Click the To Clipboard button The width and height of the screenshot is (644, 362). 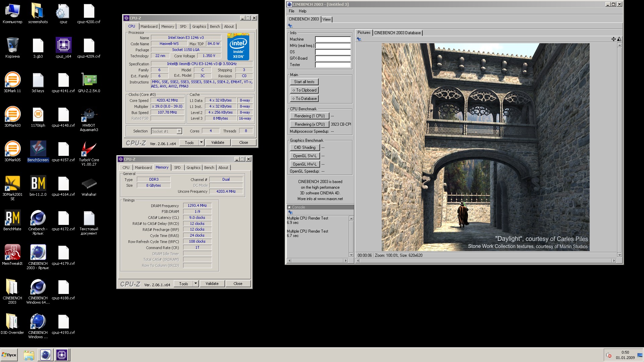point(304,90)
